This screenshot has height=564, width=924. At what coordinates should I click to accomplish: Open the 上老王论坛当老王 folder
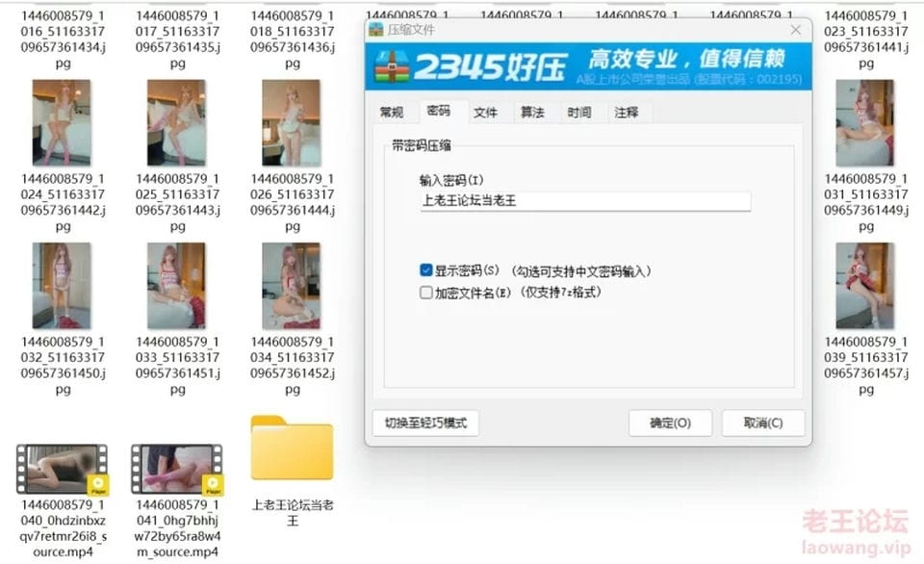(x=292, y=449)
